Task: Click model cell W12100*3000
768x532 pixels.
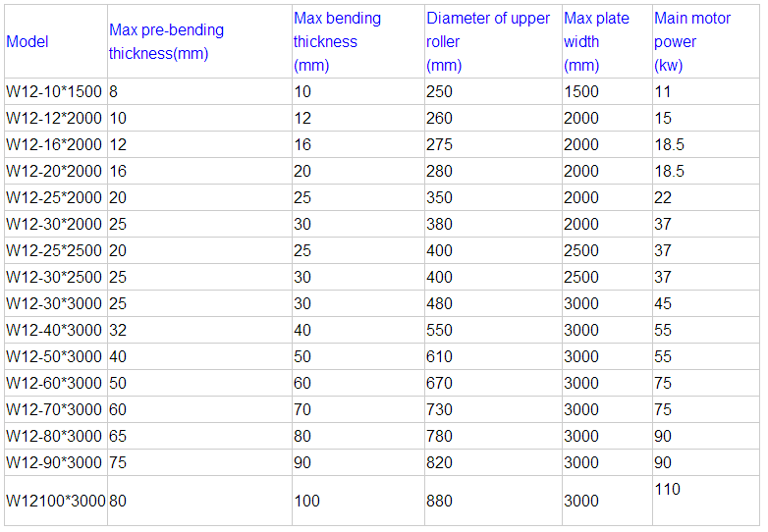Action: pos(56,501)
